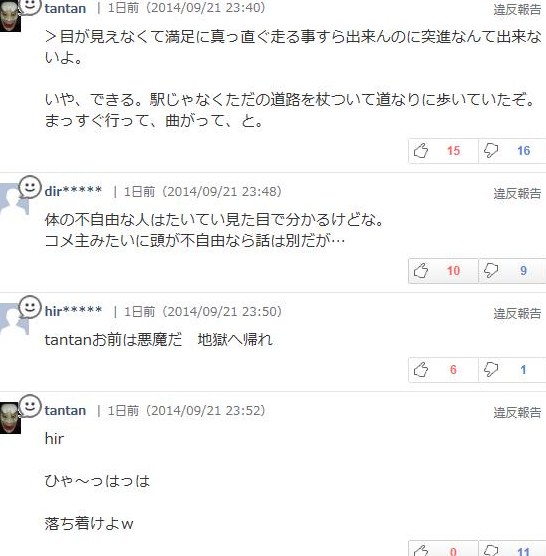The width and height of the screenshot is (546, 556).
Task: Report violation on hir***** comment
Action: 517,313
